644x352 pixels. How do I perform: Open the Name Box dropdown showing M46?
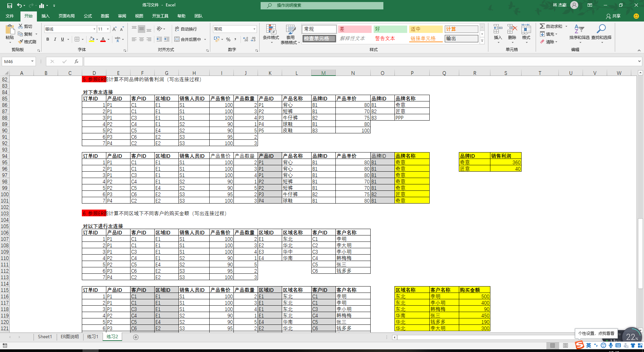[32, 61]
